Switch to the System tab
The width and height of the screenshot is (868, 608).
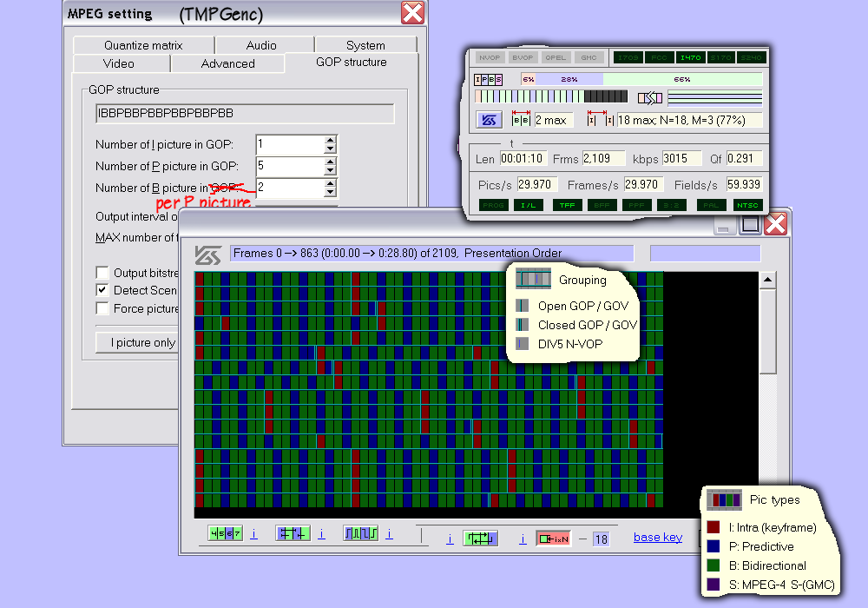pyautogui.click(x=365, y=45)
